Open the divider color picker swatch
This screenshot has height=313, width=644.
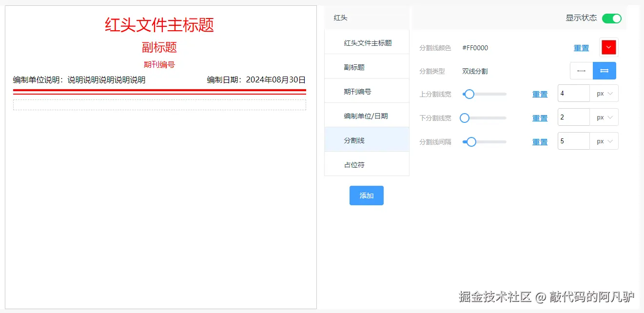[608, 47]
